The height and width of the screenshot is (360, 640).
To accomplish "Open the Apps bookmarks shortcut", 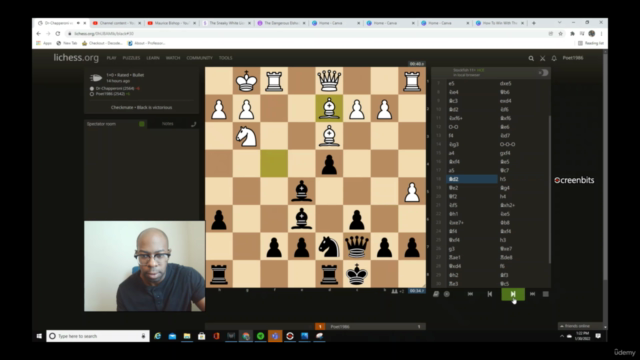I will coord(44,43).
